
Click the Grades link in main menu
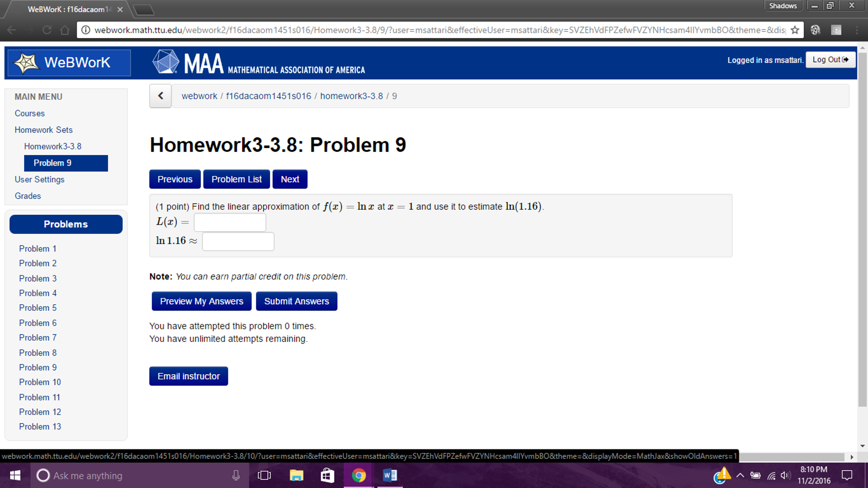(28, 196)
